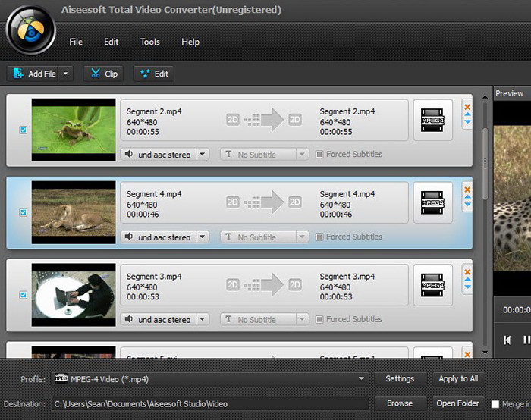The width and height of the screenshot is (531, 420).
Task: Select the Segment 4.mp4 lion thumbnail
Action: (x=74, y=212)
